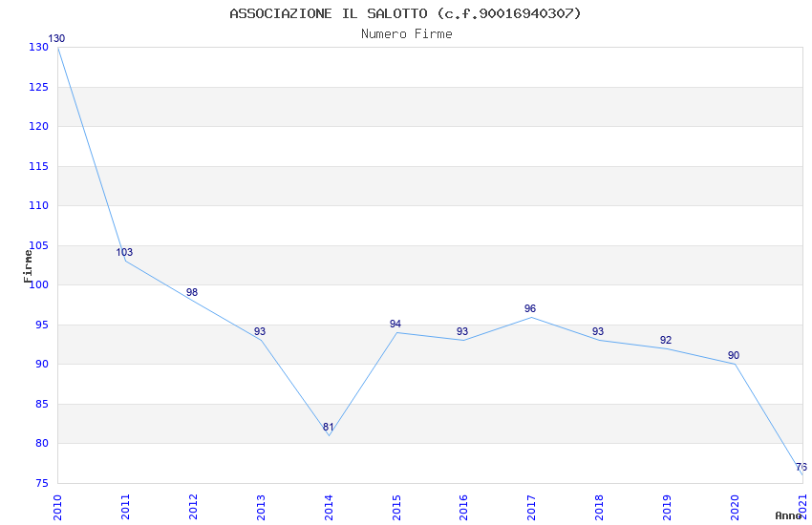Viewport: 812px width, 525px height.
Task: Click the data label 81 for 2014
Action: (x=329, y=427)
